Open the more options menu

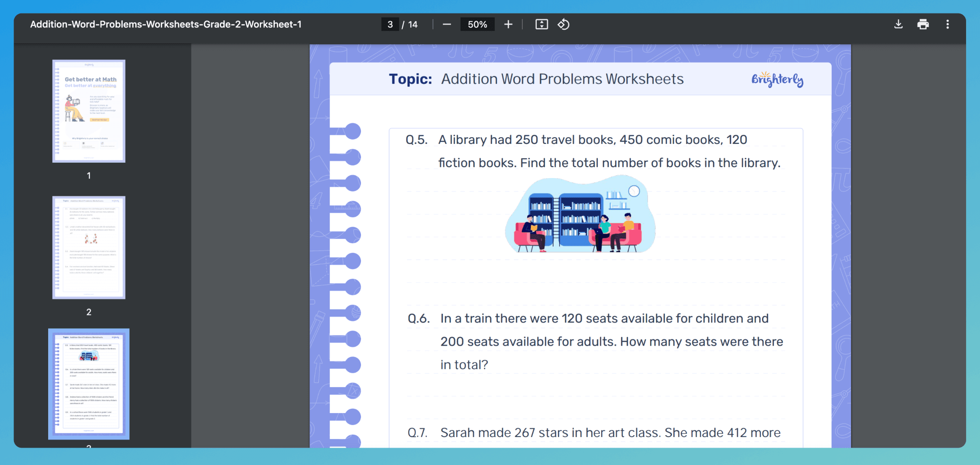947,24
